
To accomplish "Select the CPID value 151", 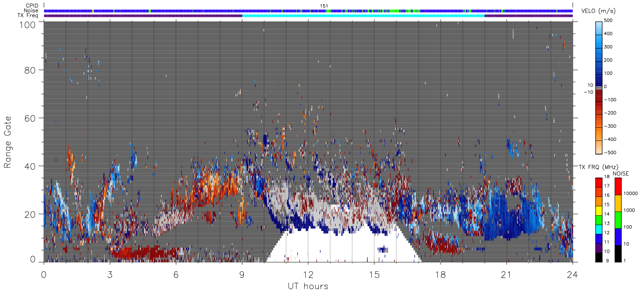I will [x=324, y=6].
